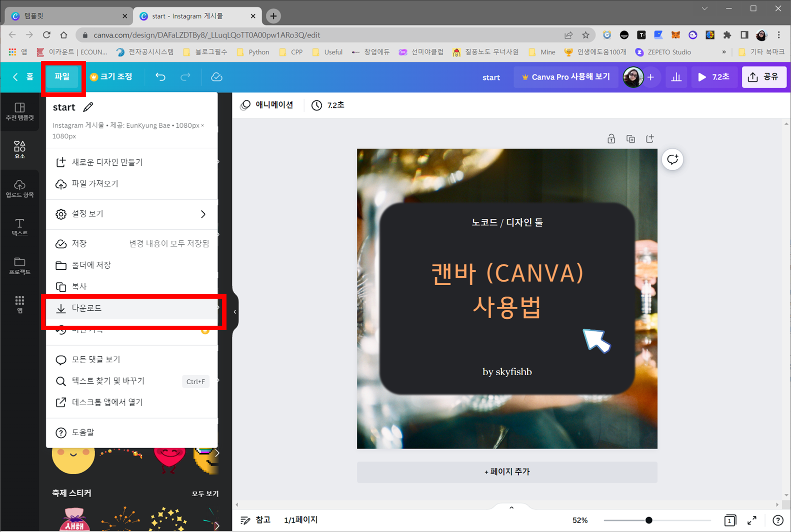Screen dimensions: 791x532
Task: Select 텍스트 찾기 및 바꾸기
Action: [132, 381]
